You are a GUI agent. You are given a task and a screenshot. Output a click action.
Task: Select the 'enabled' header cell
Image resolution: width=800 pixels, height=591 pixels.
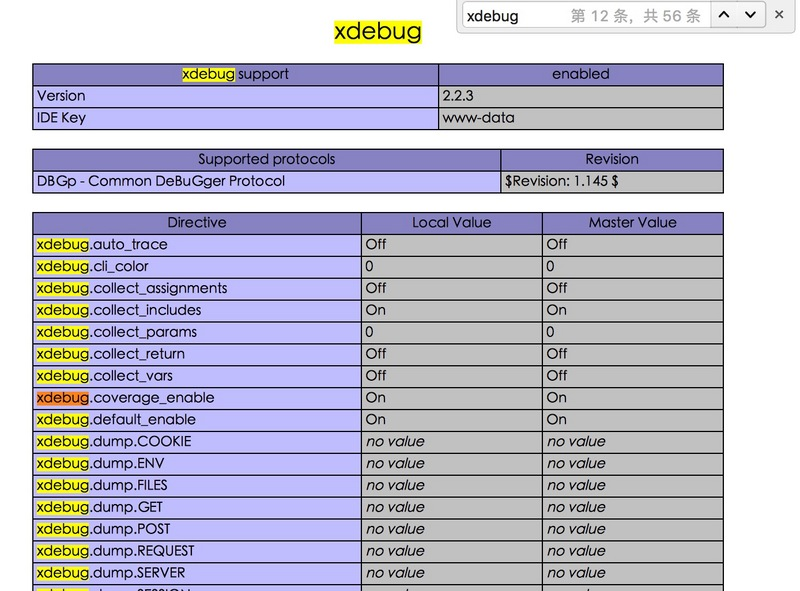(581, 75)
